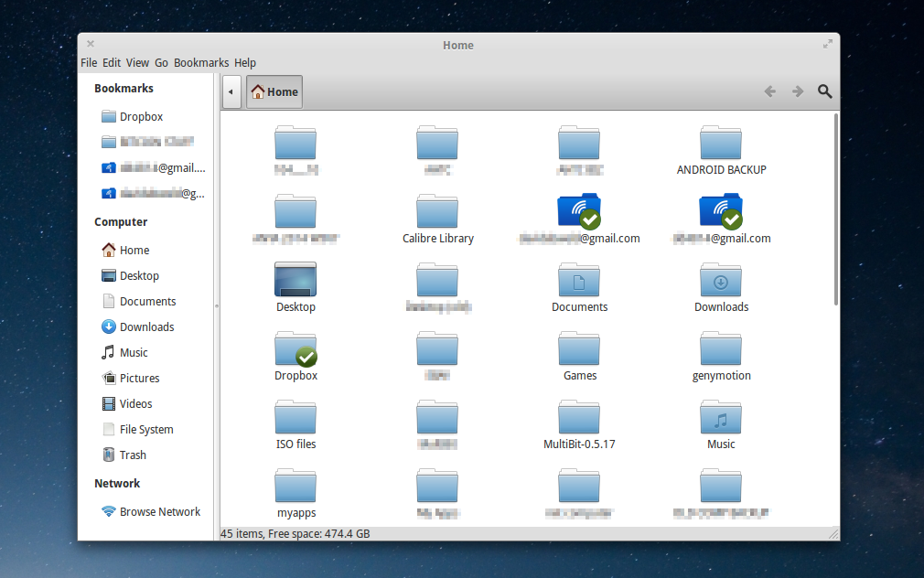This screenshot has width=924, height=578.
Task: Open the Bookmarks menu
Action: (x=201, y=63)
